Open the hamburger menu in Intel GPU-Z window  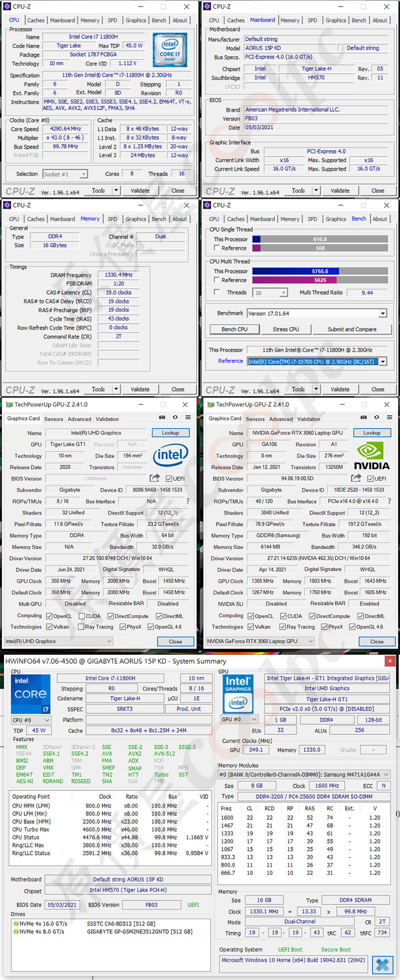point(188,417)
